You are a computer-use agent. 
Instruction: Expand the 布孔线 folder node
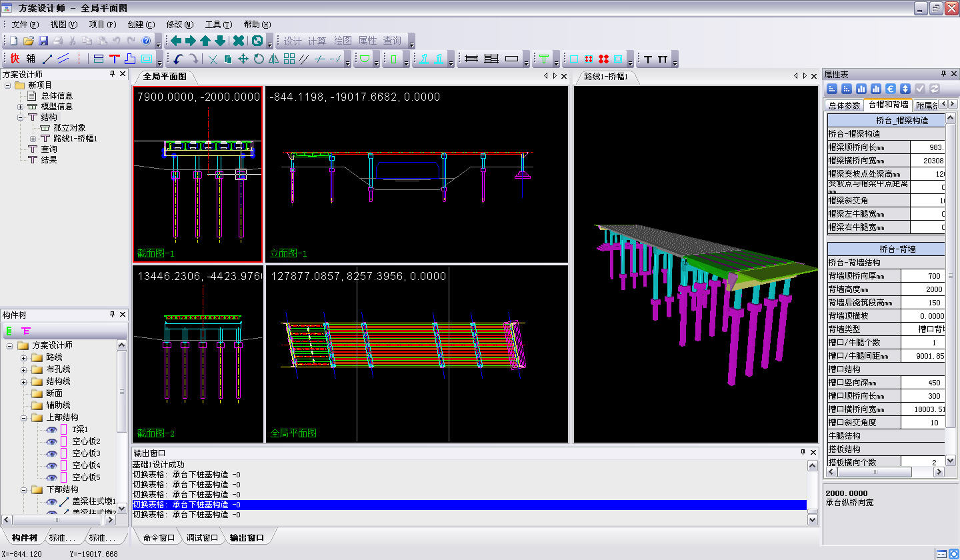click(x=23, y=369)
